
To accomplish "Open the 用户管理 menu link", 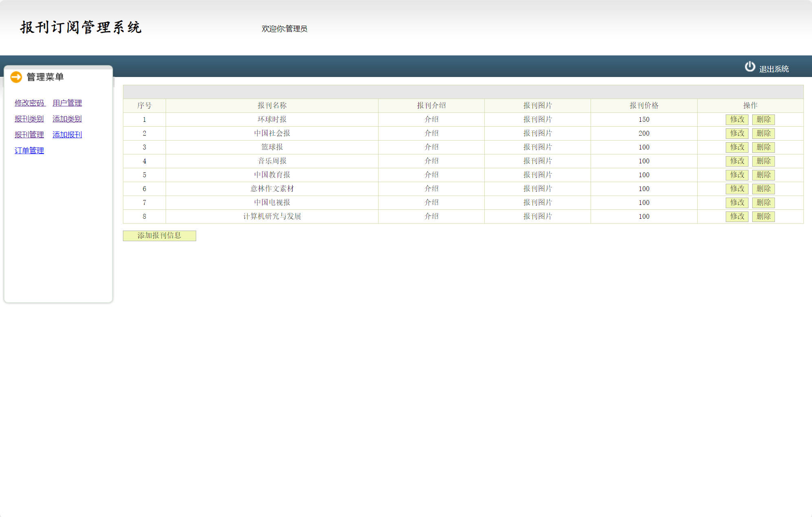I will [x=67, y=103].
